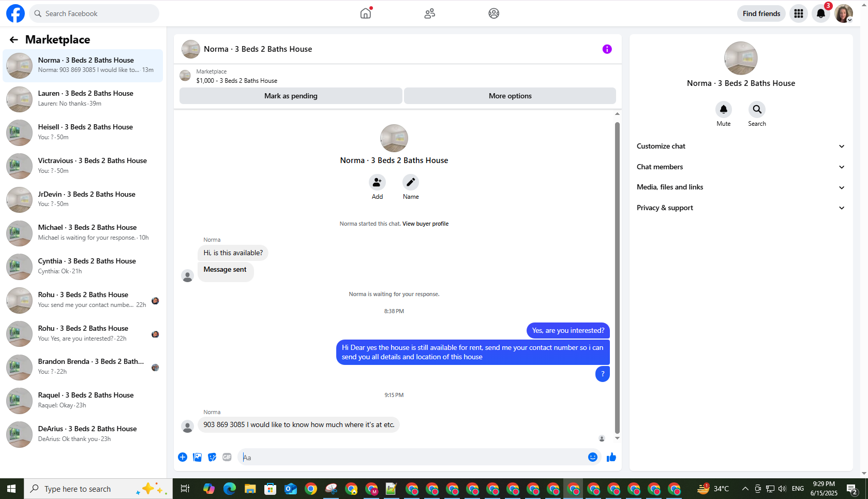
Task: Click the Add people icon in chat
Action: coord(377,182)
